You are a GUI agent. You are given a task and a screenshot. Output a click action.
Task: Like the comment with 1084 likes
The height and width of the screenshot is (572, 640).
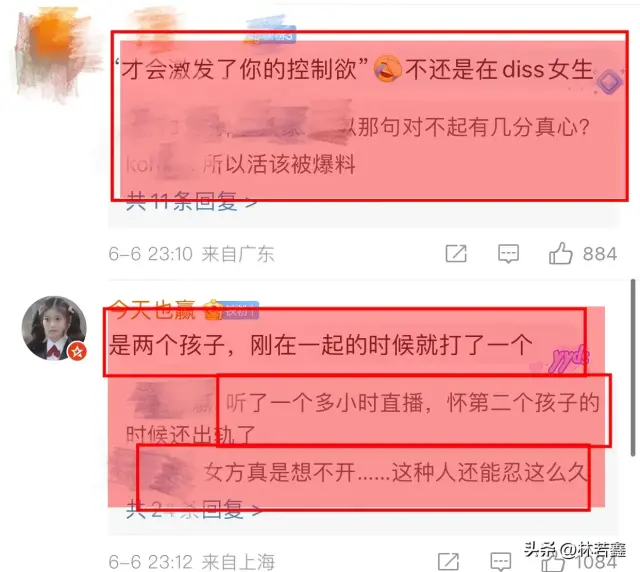tap(553, 563)
